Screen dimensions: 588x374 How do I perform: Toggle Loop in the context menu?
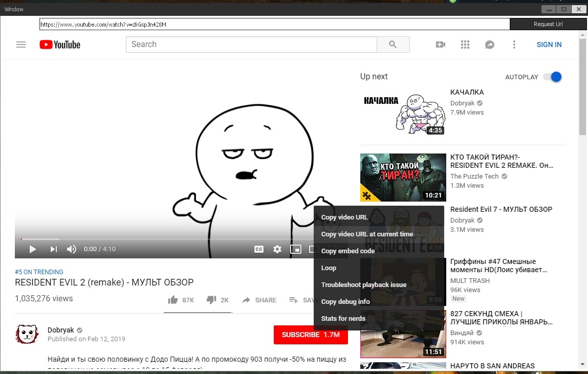tap(329, 268)
